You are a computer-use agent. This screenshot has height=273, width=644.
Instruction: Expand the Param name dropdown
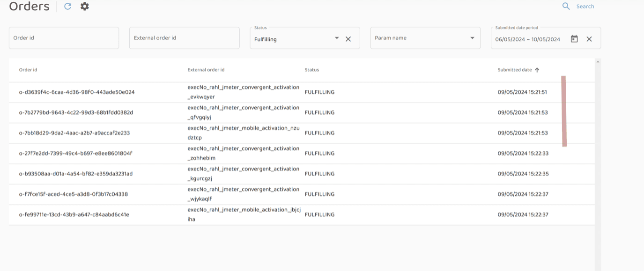coord(472,38)
